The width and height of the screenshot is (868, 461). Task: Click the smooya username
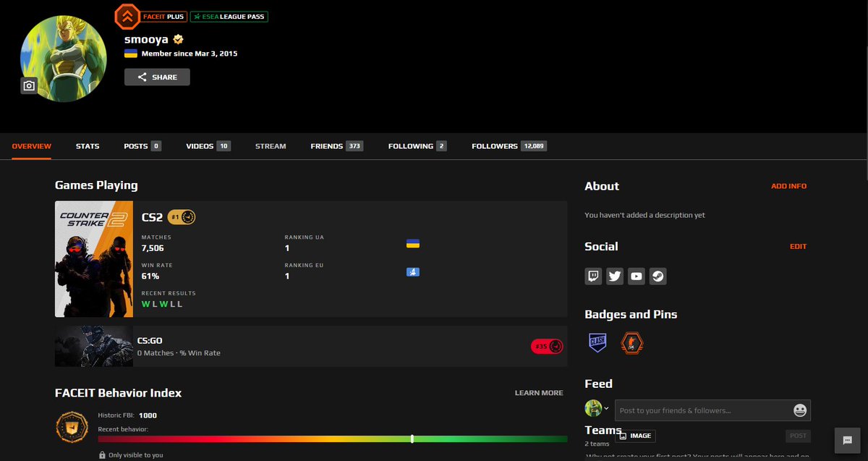[146, 39]
